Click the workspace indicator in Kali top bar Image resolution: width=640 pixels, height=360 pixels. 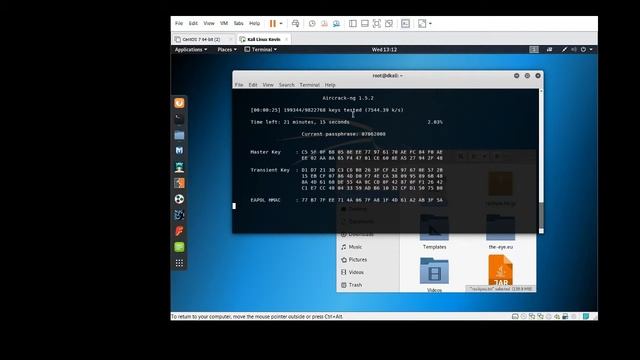(534, 49)
